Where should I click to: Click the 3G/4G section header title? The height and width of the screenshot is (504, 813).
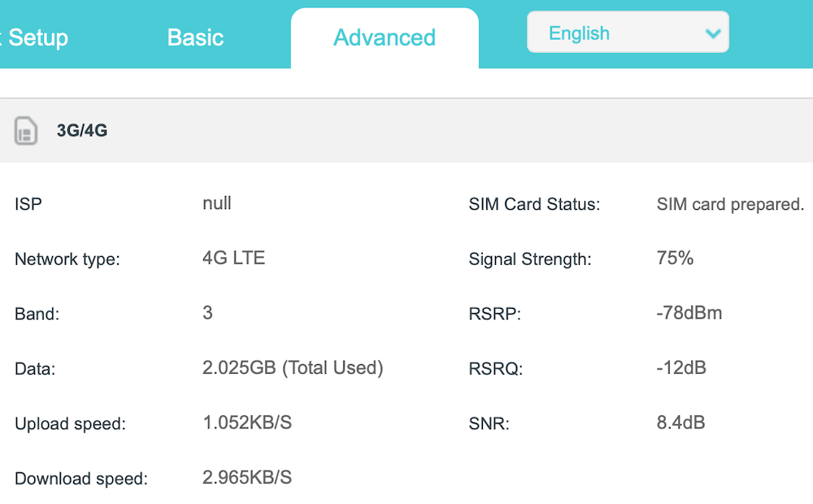(x=82, y=130)
